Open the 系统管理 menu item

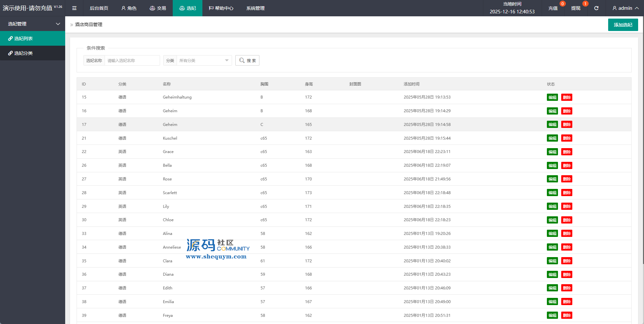coord(255,8)
